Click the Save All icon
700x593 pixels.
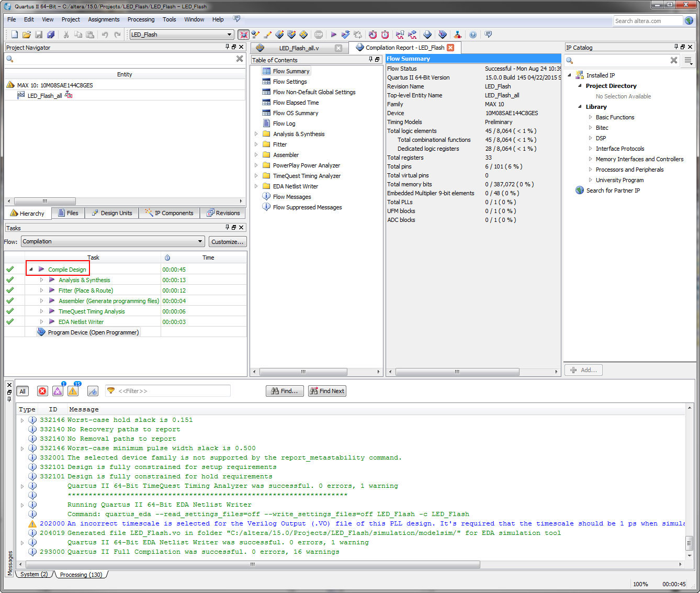[51, 35]
